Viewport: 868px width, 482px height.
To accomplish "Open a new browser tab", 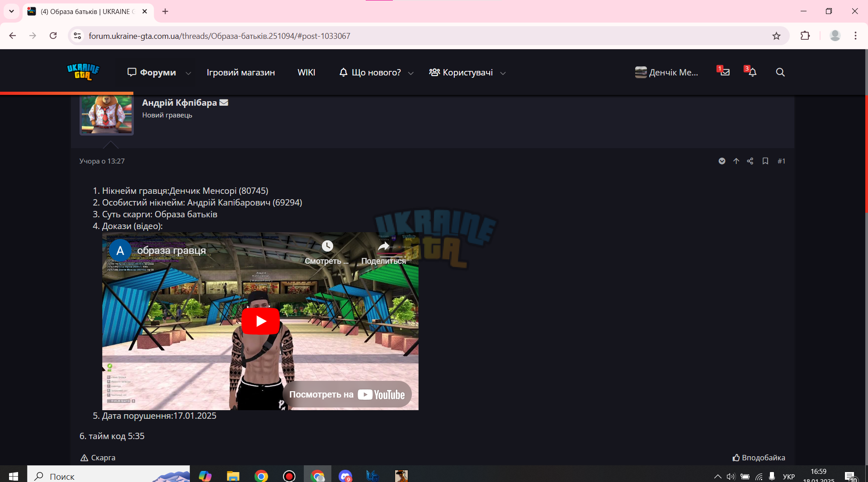I will click(x=165, y=11).
